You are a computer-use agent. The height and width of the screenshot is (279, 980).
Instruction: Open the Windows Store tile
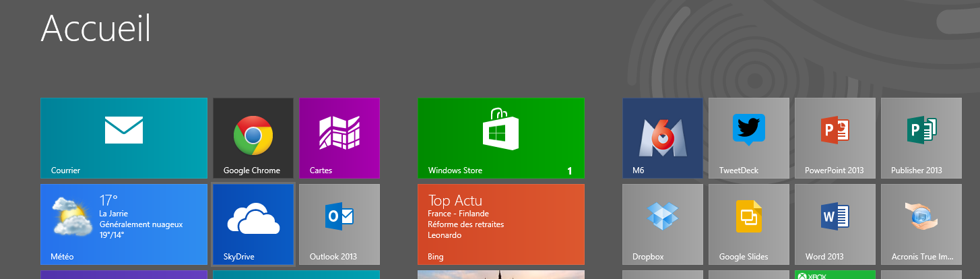pos(500,138)
